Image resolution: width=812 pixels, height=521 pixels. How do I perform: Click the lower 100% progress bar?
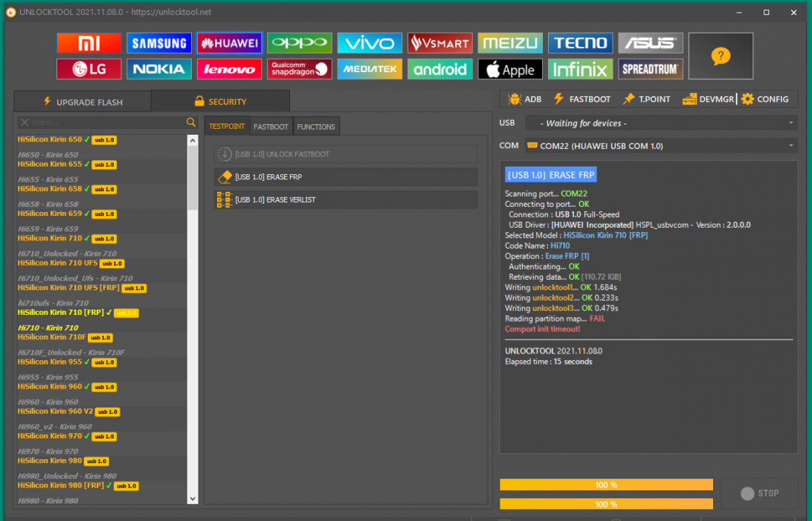(x=606, y=504)
